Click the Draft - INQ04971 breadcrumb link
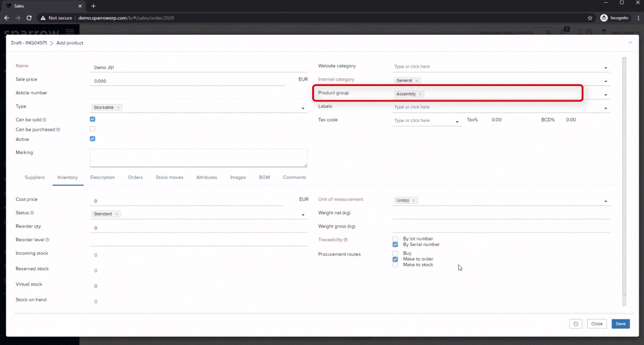The image size is (644, 345). (x=29, y=43)
